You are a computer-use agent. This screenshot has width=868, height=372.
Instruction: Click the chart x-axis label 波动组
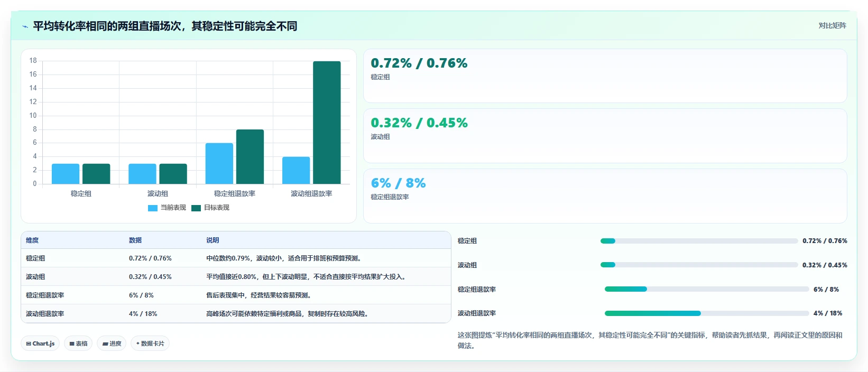point(158,194)
